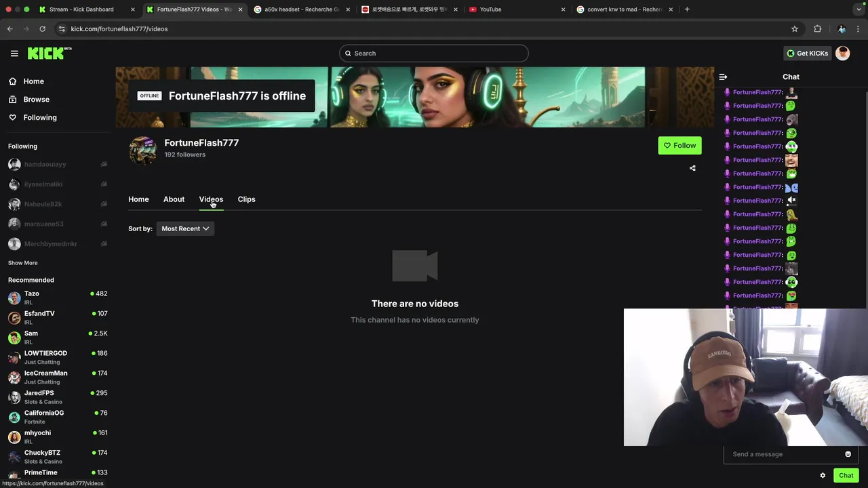Open followed channel Nahoule82k
Screen dimensions: 868x488
pyautogui.click(x=58, y=204)
